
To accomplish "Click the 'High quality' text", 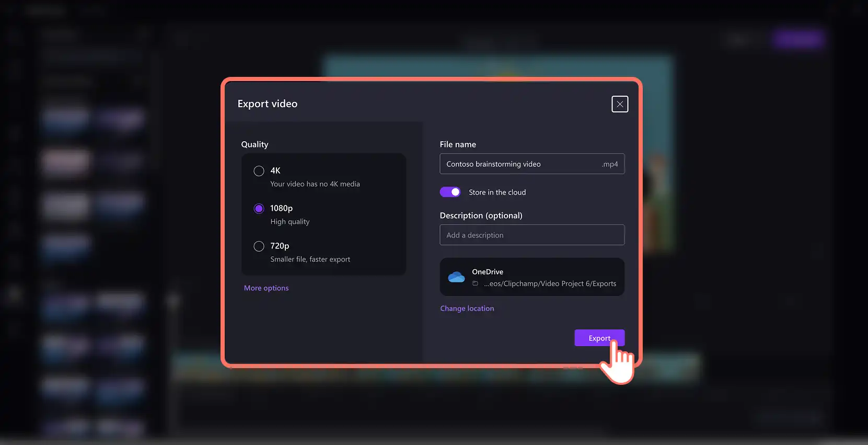I will tap(290, 222).
